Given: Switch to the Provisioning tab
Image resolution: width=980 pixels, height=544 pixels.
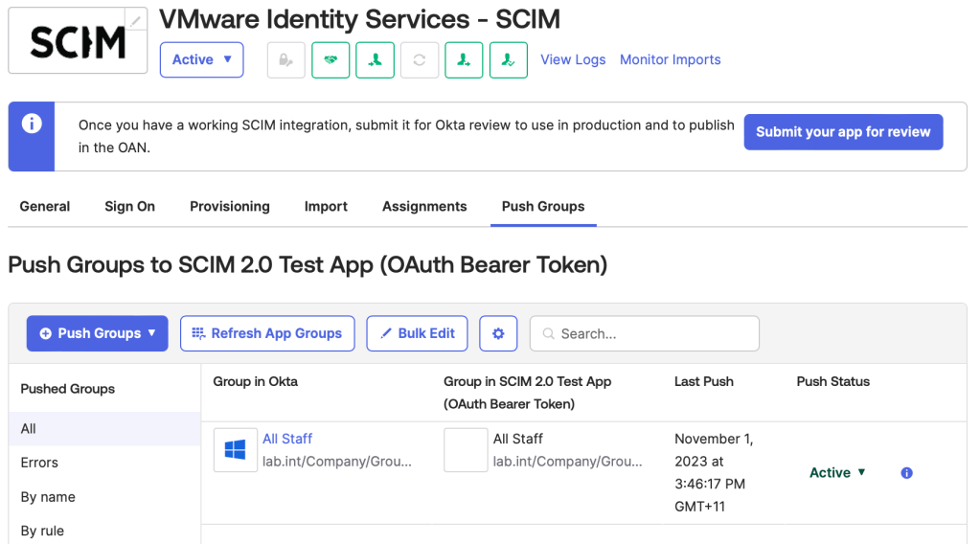Looking at the screenshot, I should tap(230, 206).
